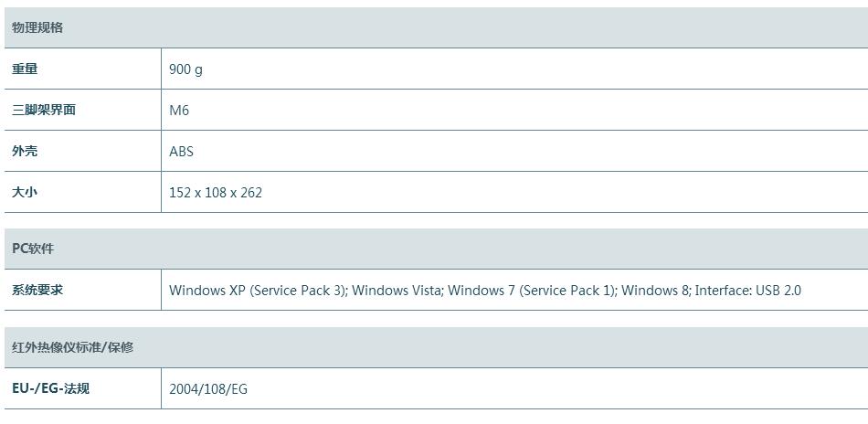Screen dimensions: 868x424
Task: Click the ABS housing value
Action: click(x=182, y=151)
